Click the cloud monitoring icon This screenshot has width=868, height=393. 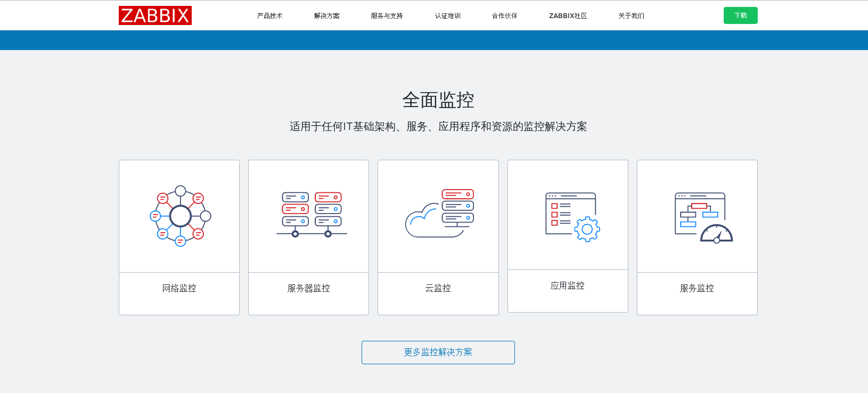(x=439, y=213)
